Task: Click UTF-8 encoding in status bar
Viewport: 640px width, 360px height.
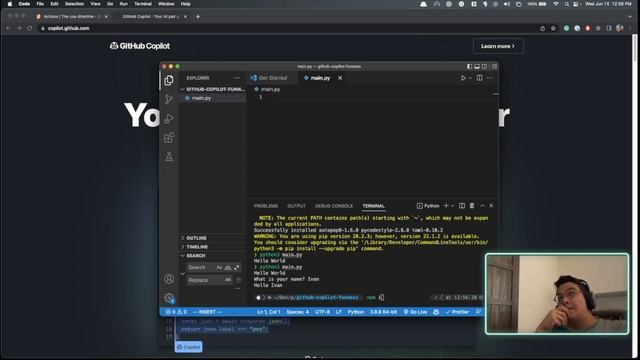Action: [322, 312]
